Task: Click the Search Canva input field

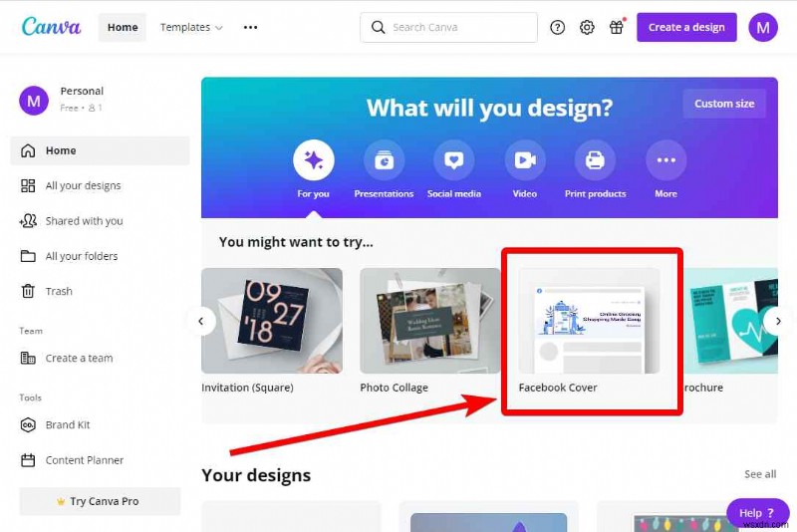Action: (x=448, y=28)
